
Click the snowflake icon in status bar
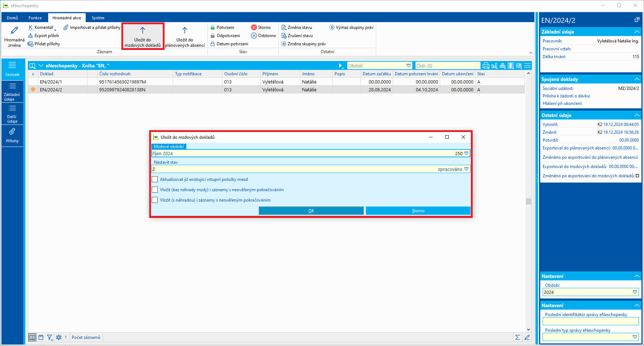(59, 337)
